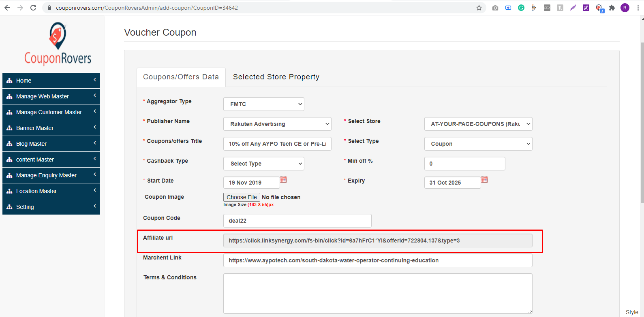This screenshot has width=644, height=317.
Task: Bookmark this page with star icon
Action: 479,8
